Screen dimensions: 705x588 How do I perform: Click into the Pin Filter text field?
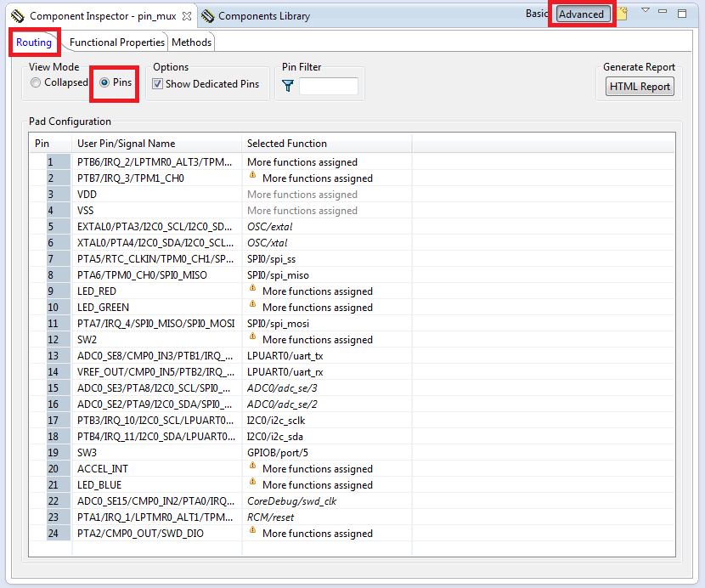pos(329,86)
